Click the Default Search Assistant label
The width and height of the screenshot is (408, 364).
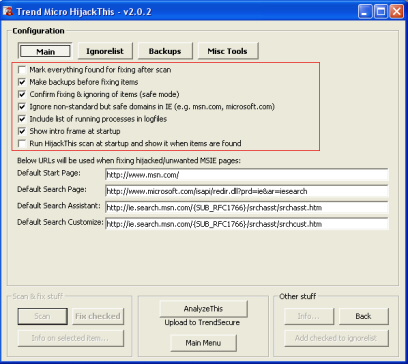click(59, 206)
